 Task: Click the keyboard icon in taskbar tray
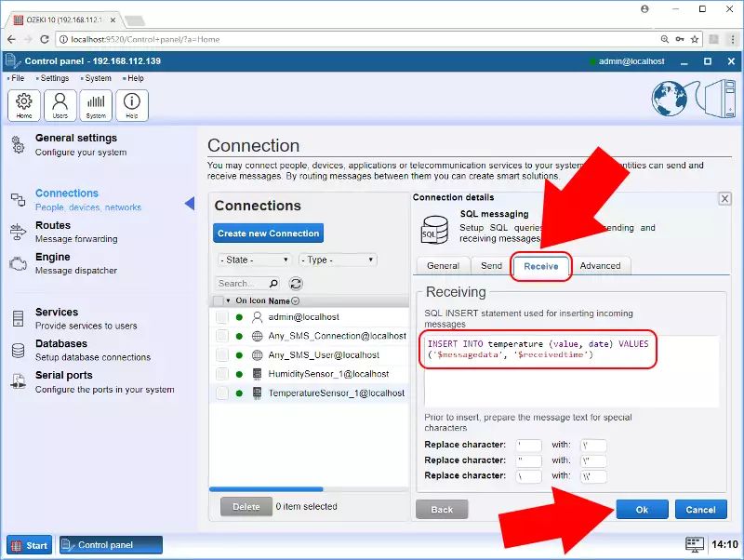coord(695,544)
